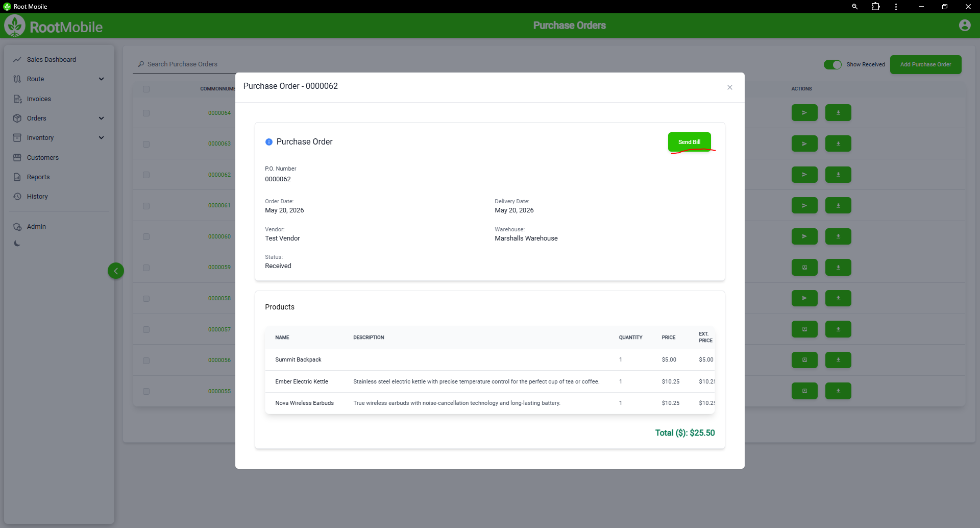Open the extensions puzzle icon in title bar

tap(875, 7)
